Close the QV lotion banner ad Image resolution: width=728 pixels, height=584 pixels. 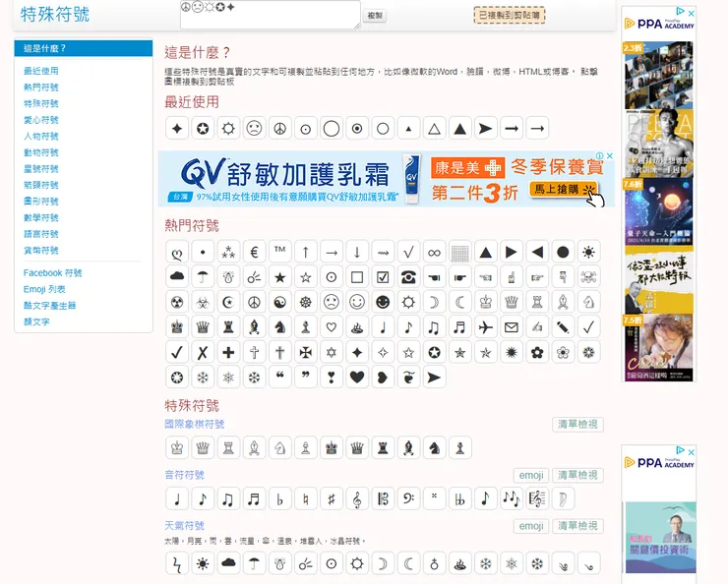(x=610, y=155)
